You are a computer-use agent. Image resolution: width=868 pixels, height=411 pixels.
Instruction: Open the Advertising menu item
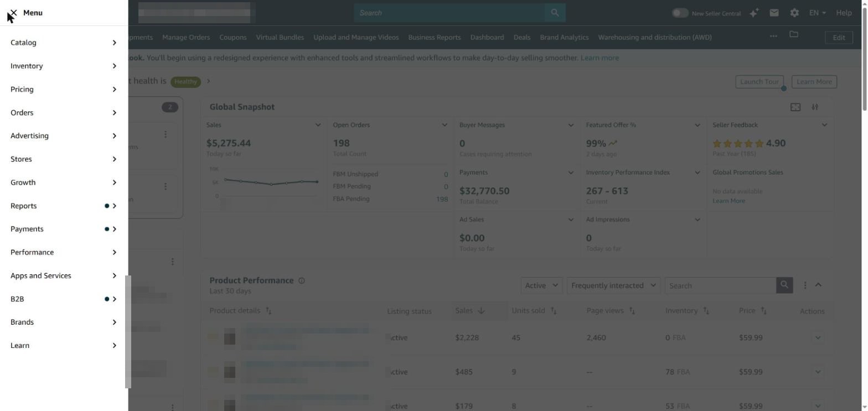[64, 136]
